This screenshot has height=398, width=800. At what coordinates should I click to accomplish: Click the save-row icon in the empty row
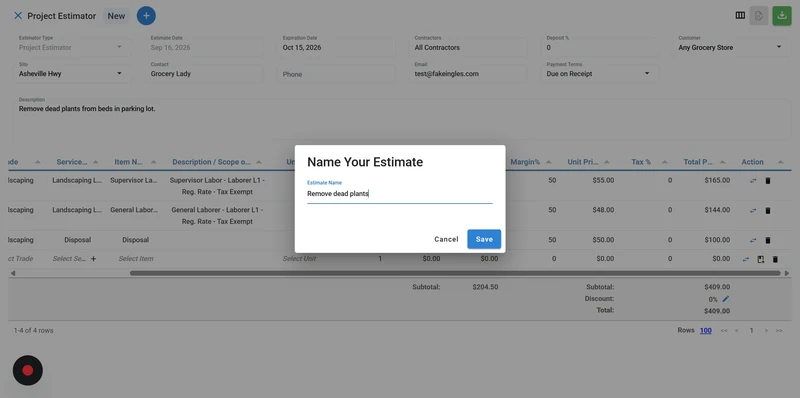pos(761,259)
